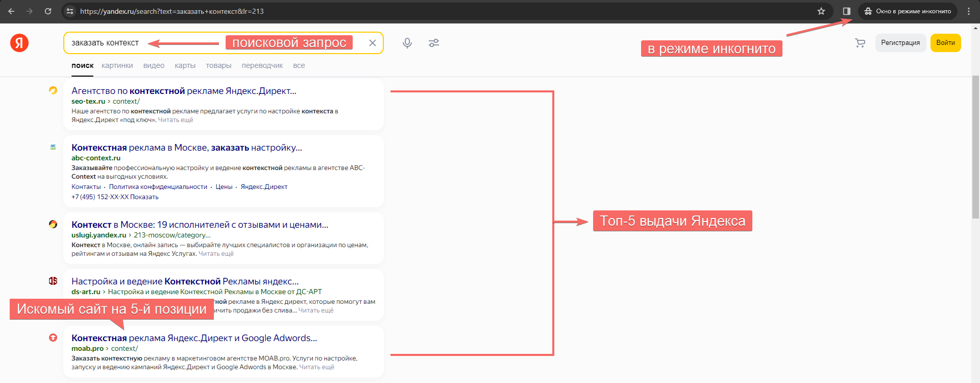Image resolution: width=980 pixels, height=383 pixels.
Task: Click the page vertical scrollbar thumb
Action: 975,147
